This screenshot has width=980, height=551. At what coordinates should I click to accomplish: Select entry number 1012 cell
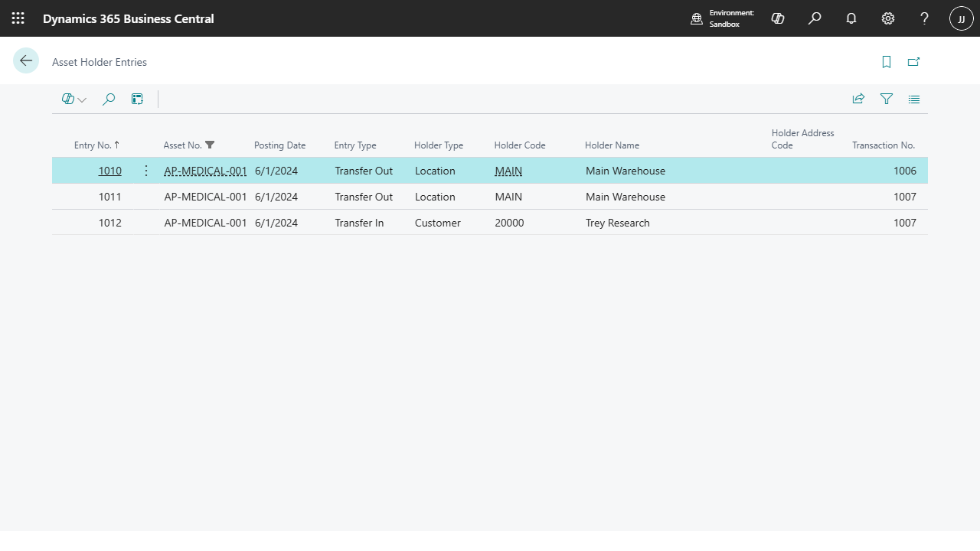109,223
